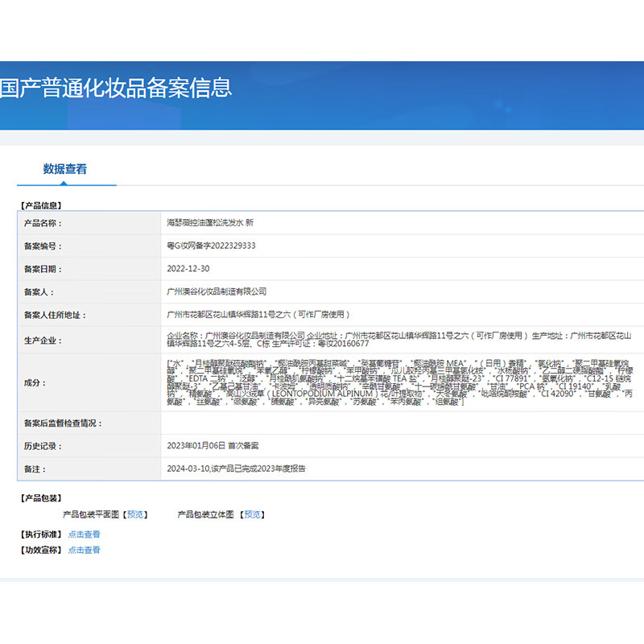
Task: Select the 数据查看 tab
Action: 65,169
